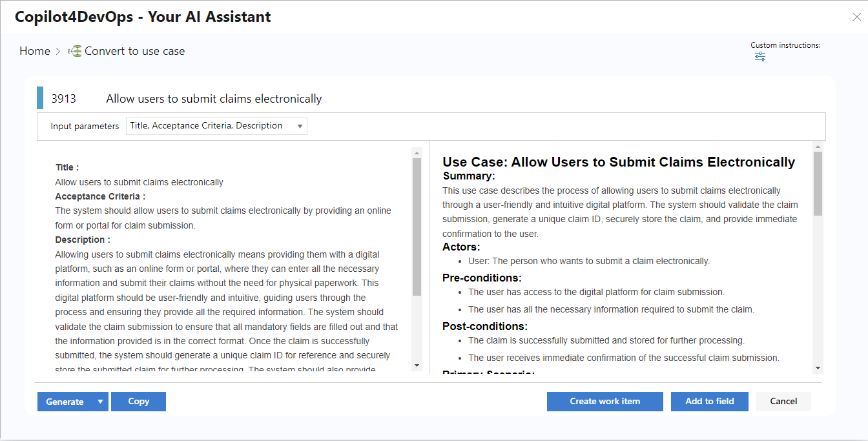Click the 'Post-conditions:' heading
The width and height of the screenshot is (868, 441).
(485, 326)
